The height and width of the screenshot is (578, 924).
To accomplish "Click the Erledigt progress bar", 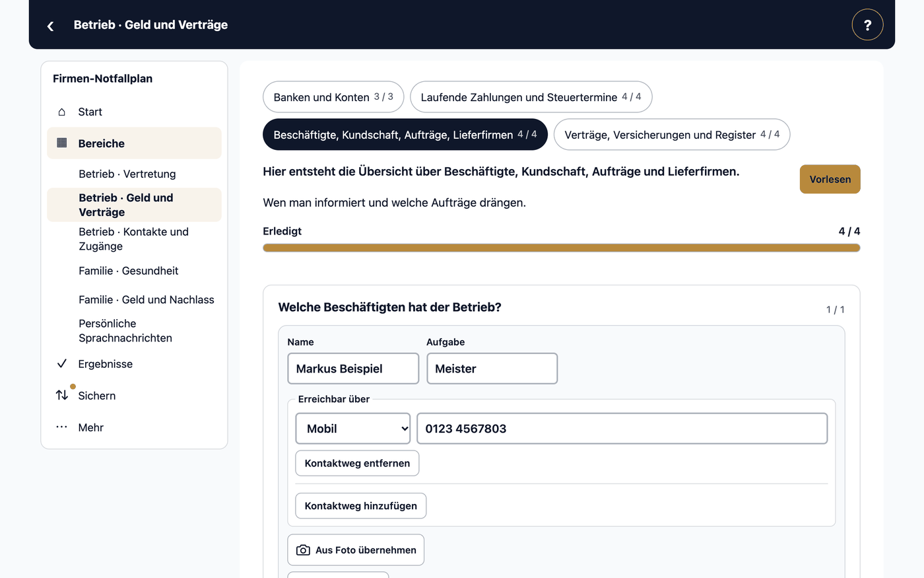I will tap(562, 248).
